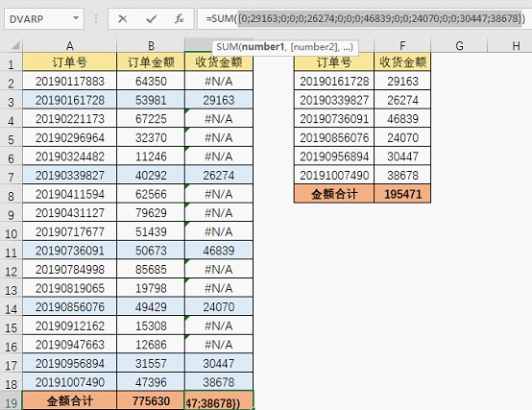Screen dimensions: 532x410
Task: Select #N/A cell in row 2
Action: pyautogui.click(x=219, y=81)
